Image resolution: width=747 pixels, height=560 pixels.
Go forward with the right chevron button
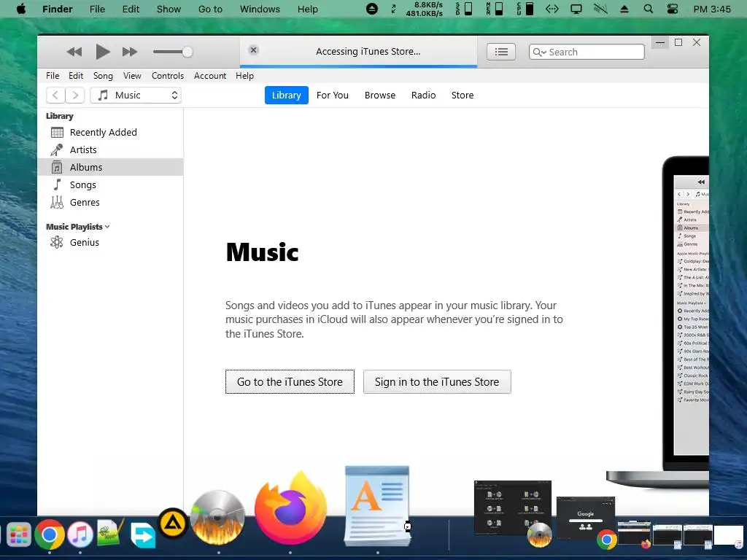coord(75,96)
